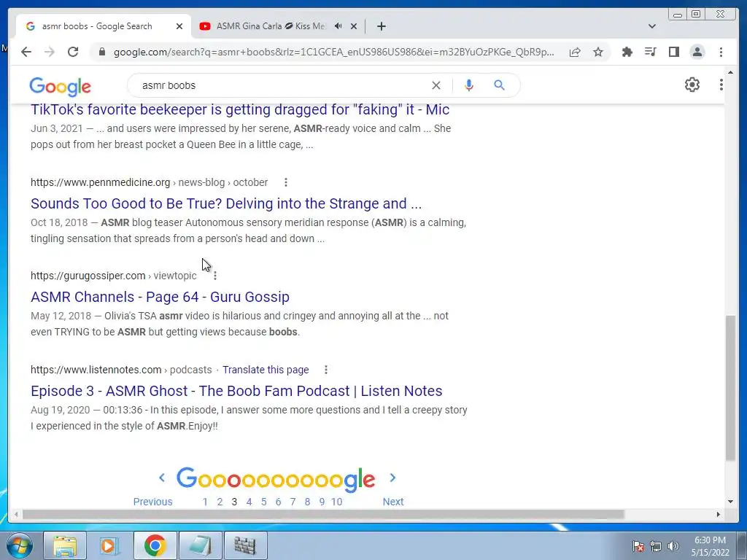This screenshot has height=560, width=747.
Task: Go to results page 6
Action: click(278, 502)
